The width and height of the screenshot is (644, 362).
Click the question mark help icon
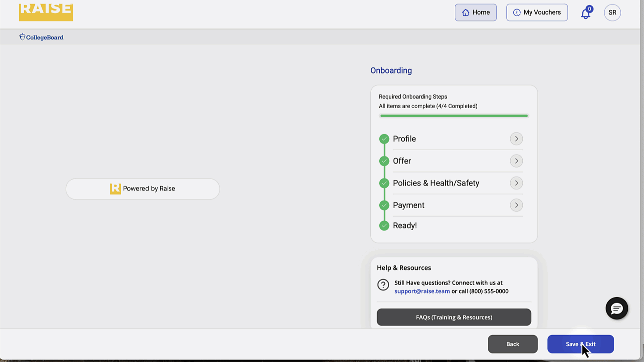(383, 285)
